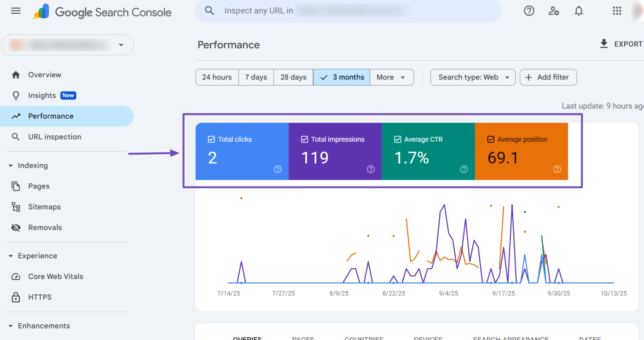Uncheck the Average CTR checkbox
This screenshot has height=340, width=644.
(397, 139)
